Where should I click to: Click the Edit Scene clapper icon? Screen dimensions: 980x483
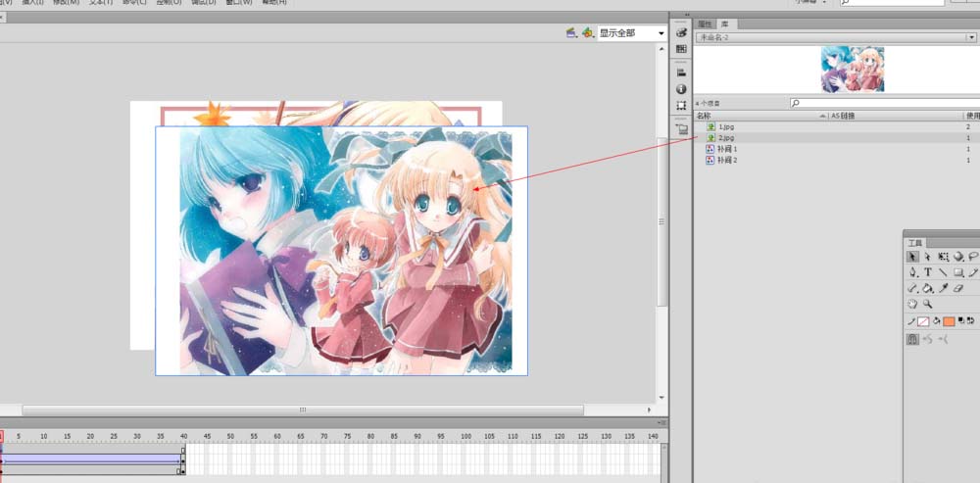(571, 32)
